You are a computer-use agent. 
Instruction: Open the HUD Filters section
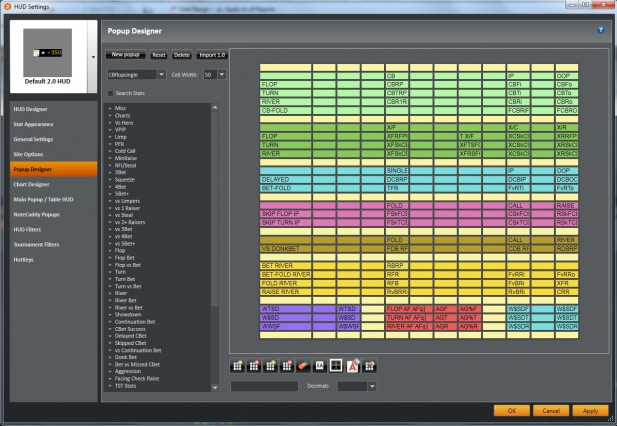[54, 229]
